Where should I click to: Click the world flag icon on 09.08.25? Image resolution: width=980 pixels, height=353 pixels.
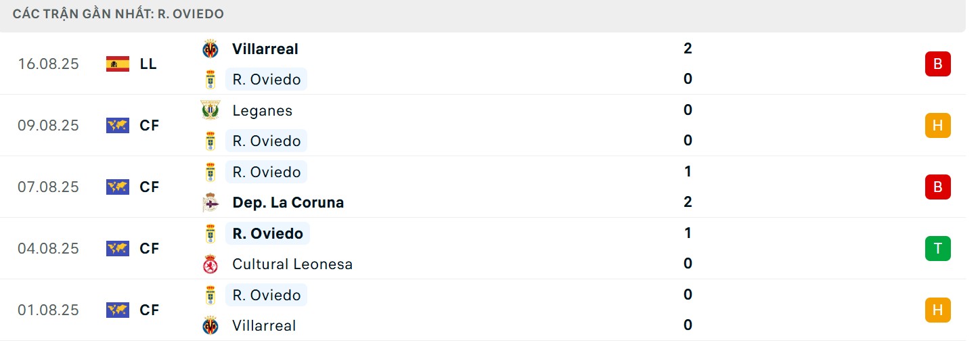[118, 126]
